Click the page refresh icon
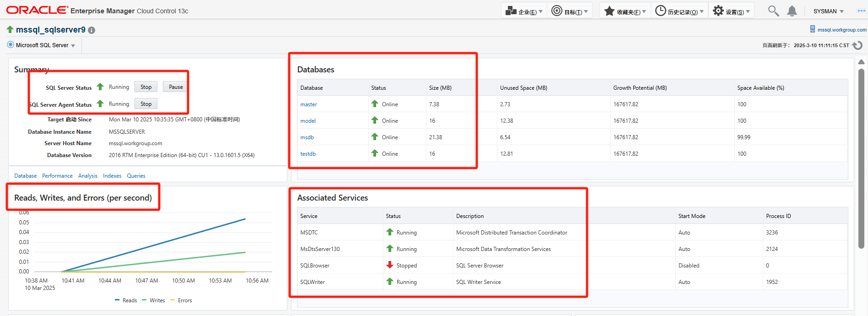Screen dimensions: 868x316 pos(857,45)
